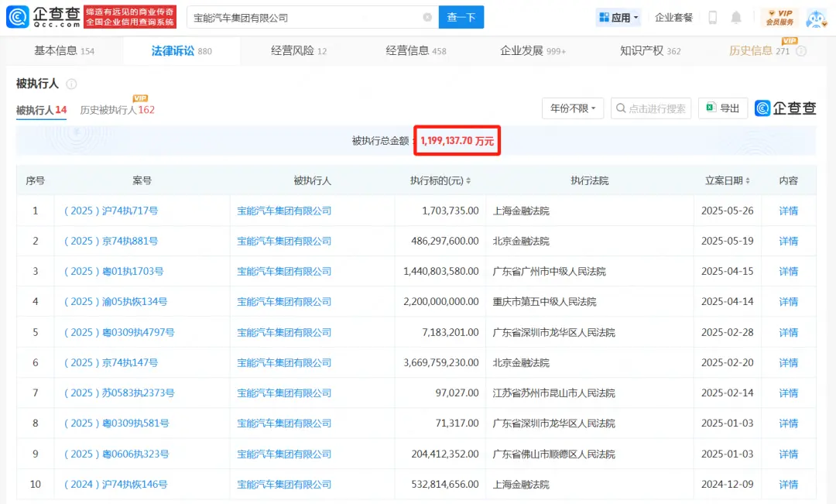Switch to 经营风险 tab
Screen dimensions: 836x504
[x=299, y=50]
